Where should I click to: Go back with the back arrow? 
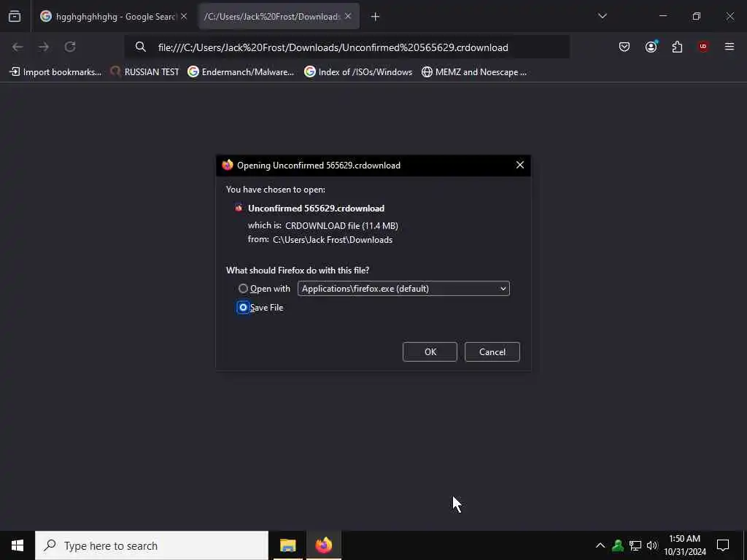coord(18,47)
